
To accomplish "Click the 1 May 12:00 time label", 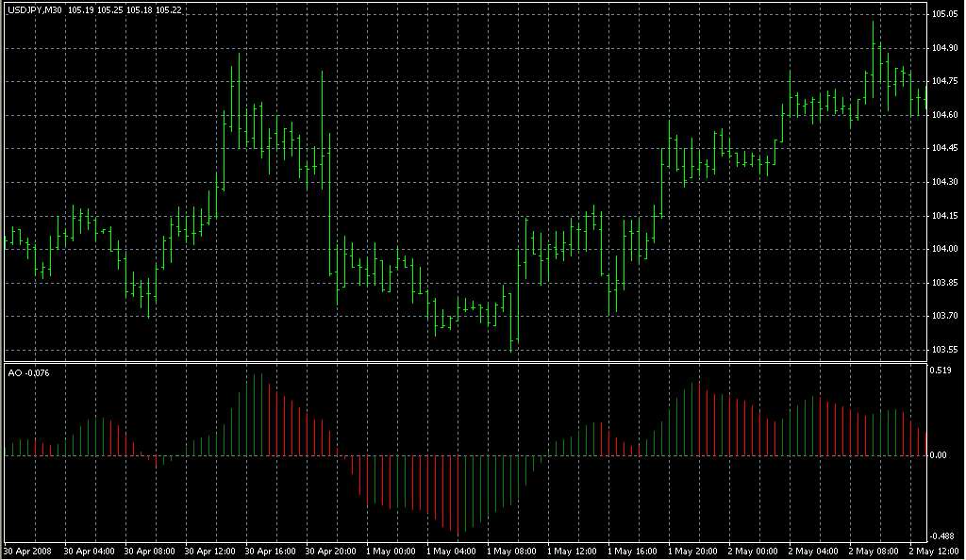I will (572, 552).
